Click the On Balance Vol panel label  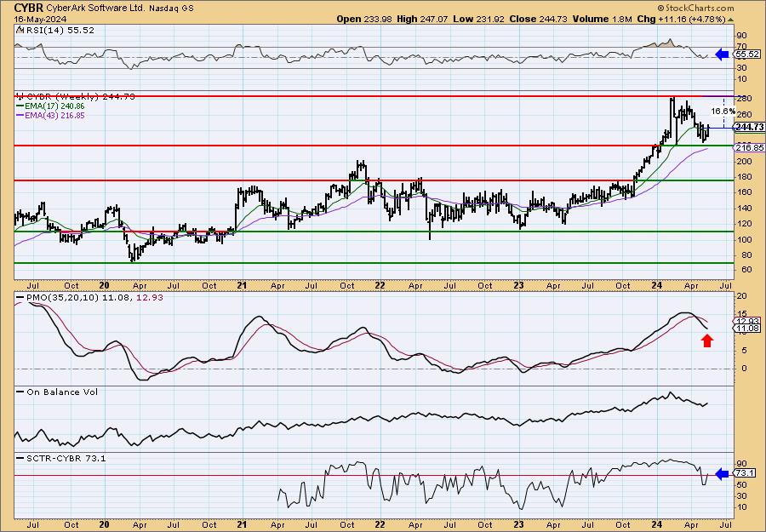[57, 392]
